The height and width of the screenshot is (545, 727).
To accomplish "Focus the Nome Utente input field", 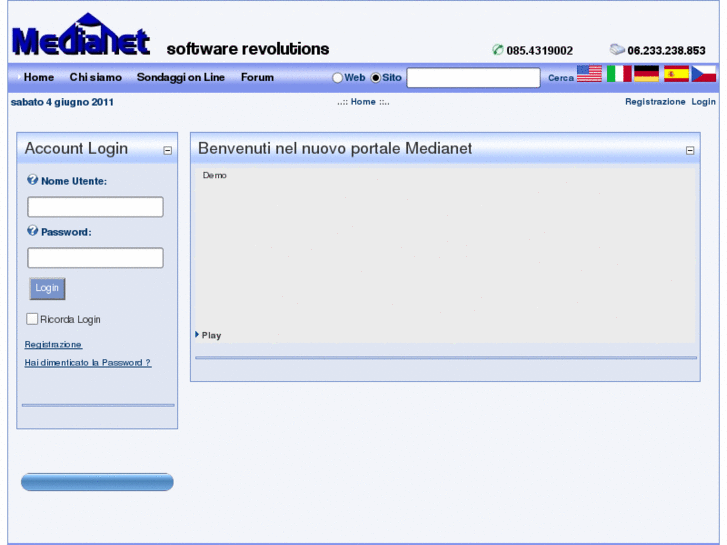I will pos(96,207).
